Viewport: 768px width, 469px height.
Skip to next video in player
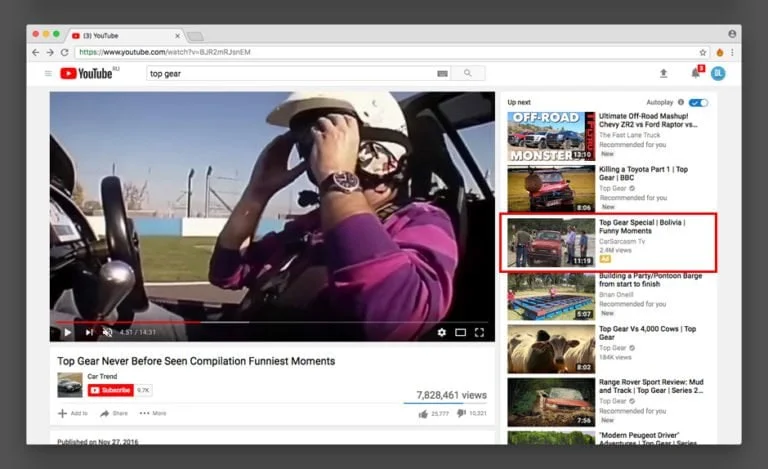(x=88, y=332)
